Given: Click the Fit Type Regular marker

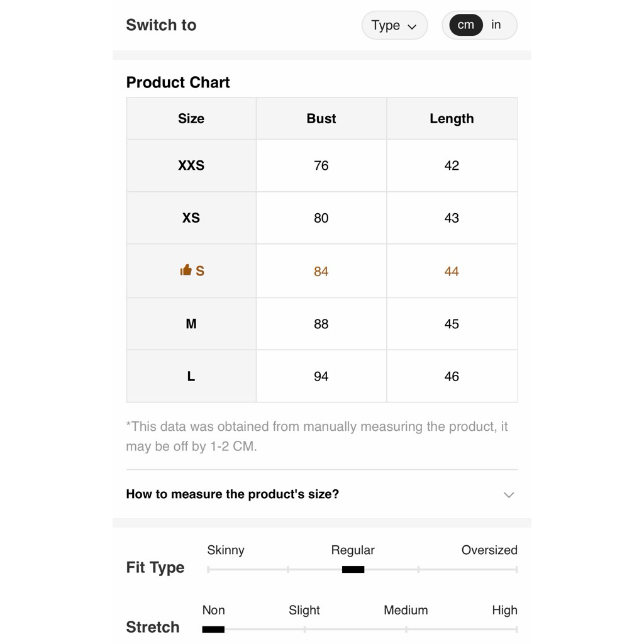Looking at the screenshot, I should tap(353, 570).
